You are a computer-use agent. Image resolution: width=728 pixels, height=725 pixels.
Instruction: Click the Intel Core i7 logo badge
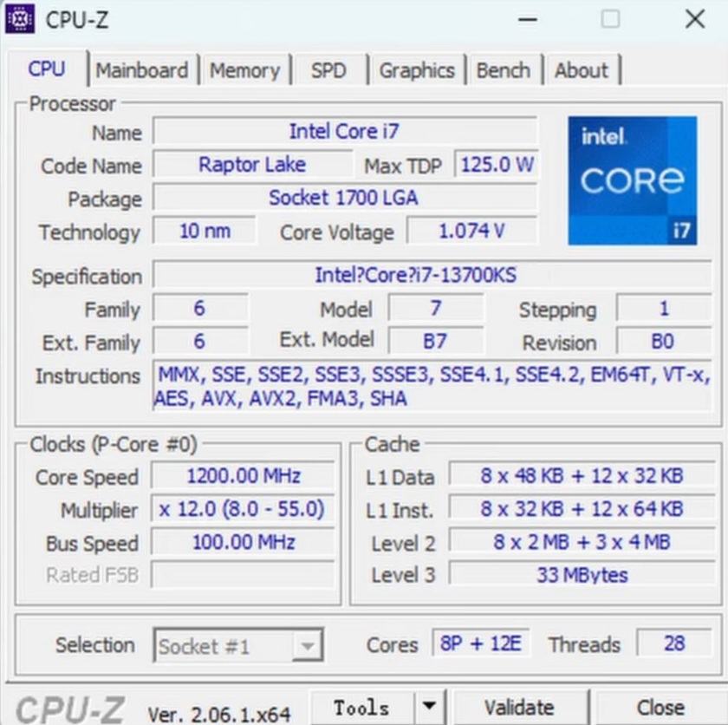633,180
